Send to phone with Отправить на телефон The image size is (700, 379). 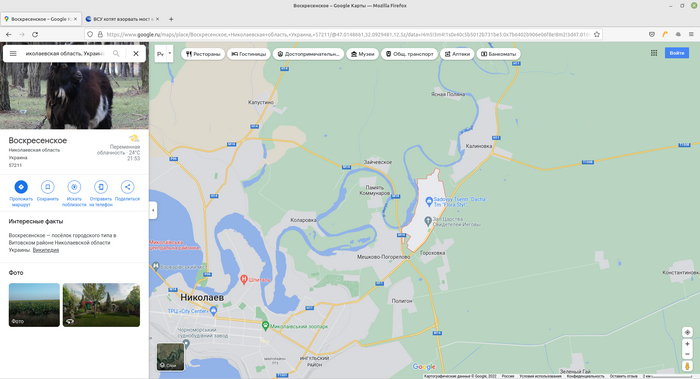[101, 187]
